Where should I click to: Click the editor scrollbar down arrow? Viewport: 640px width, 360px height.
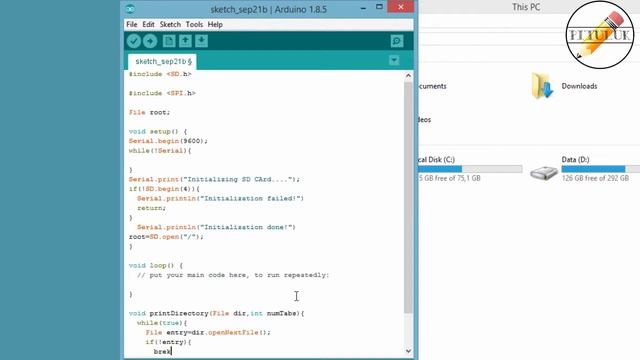click(x=408, y=351)
